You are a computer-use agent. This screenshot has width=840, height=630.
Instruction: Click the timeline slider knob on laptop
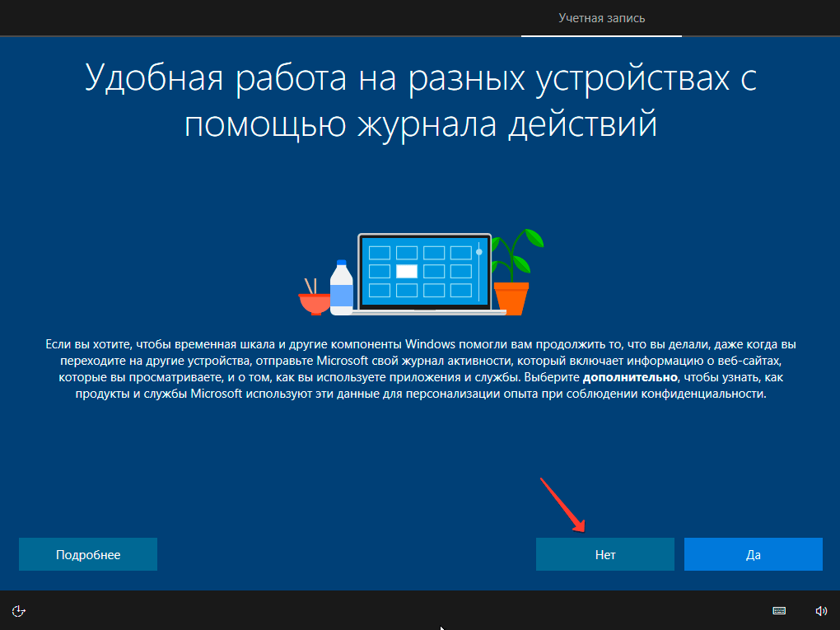(x=478, y=251)
